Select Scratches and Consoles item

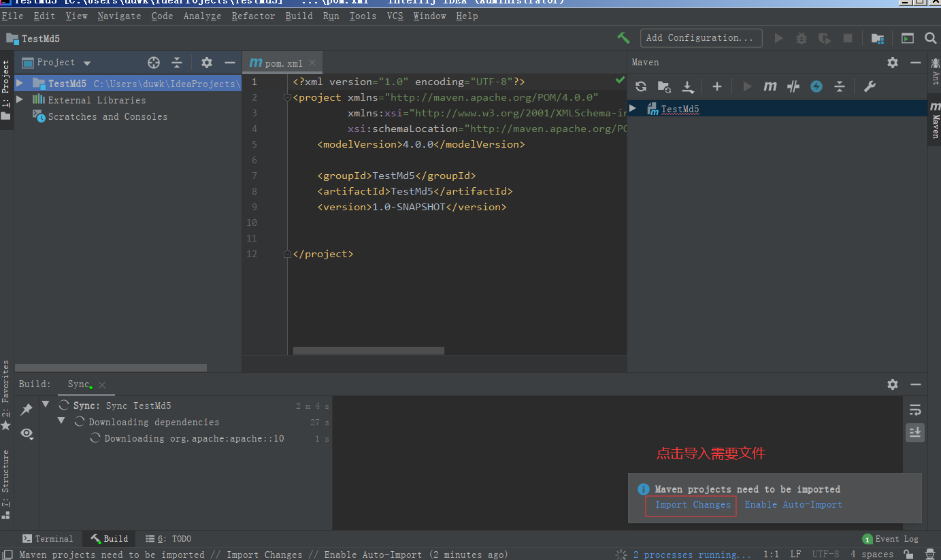coord(108,116)
